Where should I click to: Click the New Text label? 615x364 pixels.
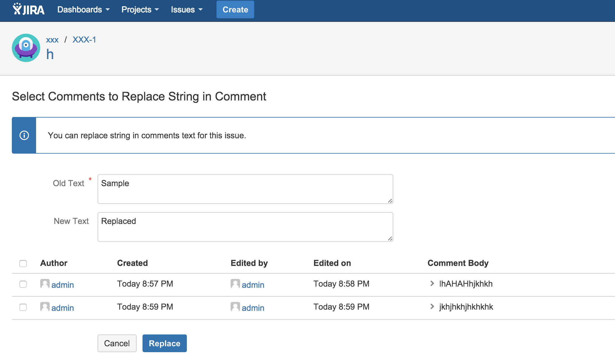point(71,221)
